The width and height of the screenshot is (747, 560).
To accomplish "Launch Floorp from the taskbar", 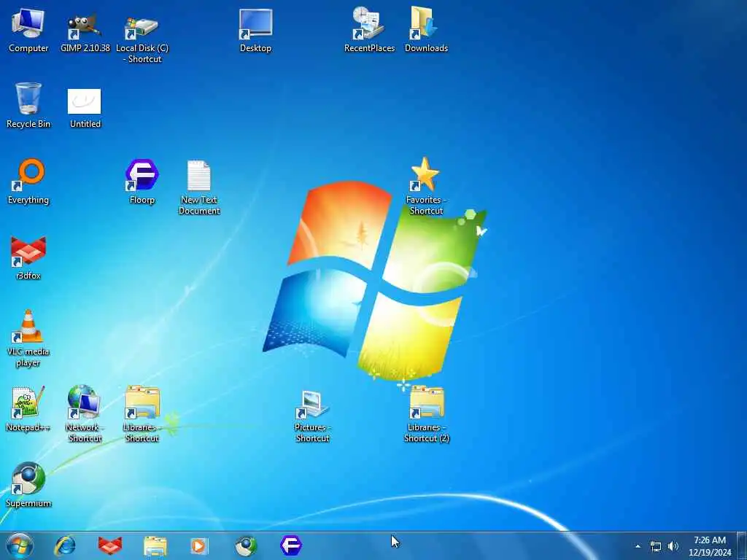I will tap(291, 545).
